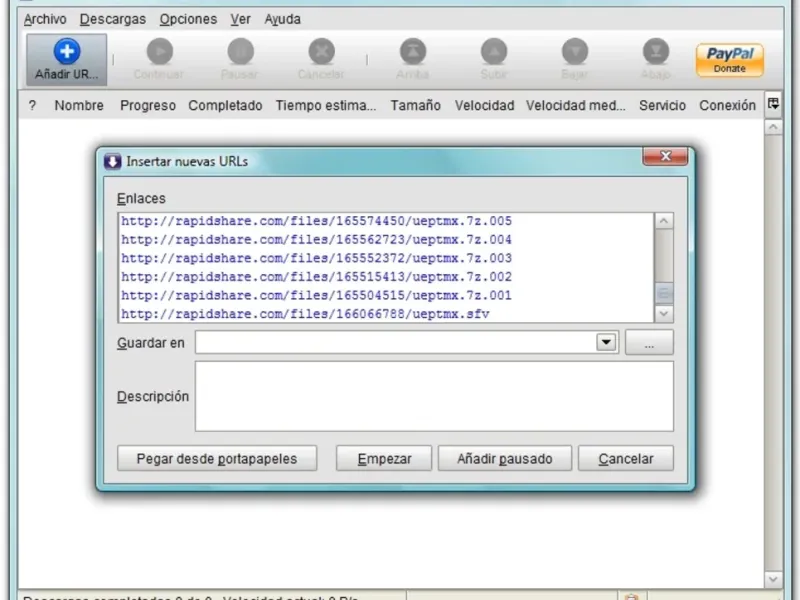Click Pegar desde portapapeles button
Screen dimensions: 800x600
pos(217,459)
